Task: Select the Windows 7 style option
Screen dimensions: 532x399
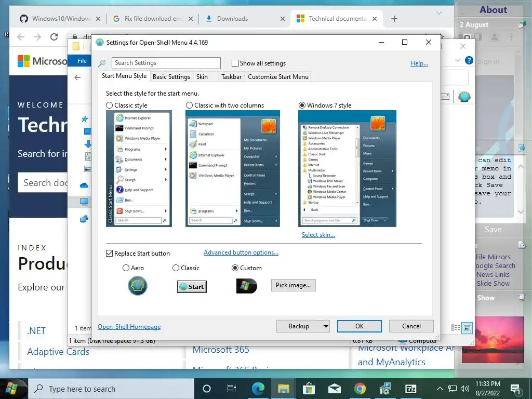Action: click(x=302, y=105)
